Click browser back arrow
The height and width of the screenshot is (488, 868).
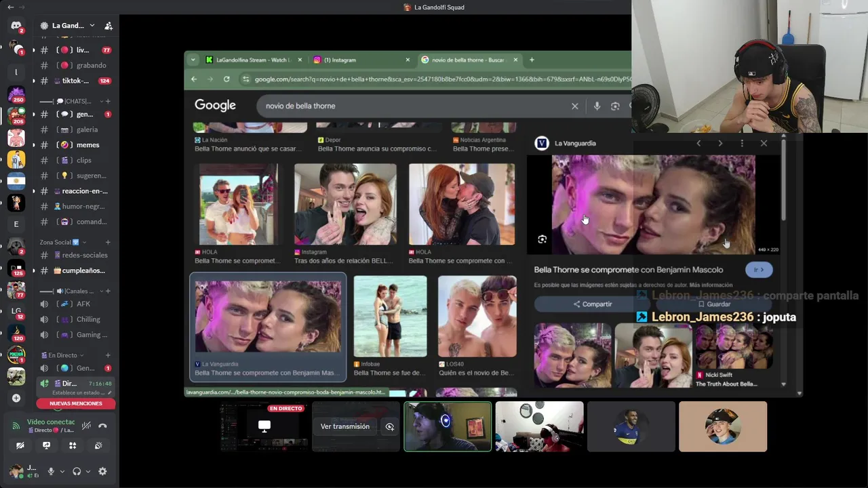click(194, 79)
